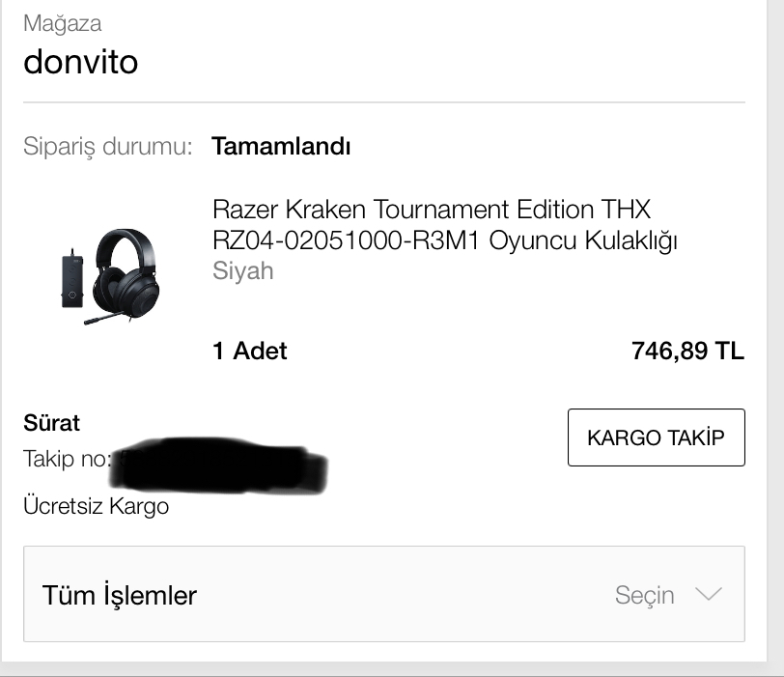Click the RZ04-02051000-R3M1 model number line
Screen dimensions: 784x677
click(346, 240)
